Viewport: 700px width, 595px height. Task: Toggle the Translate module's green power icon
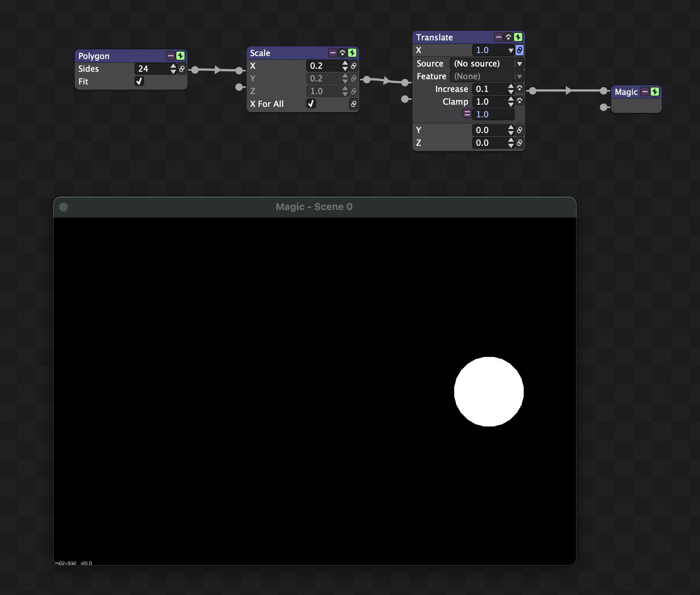(518, 37)
